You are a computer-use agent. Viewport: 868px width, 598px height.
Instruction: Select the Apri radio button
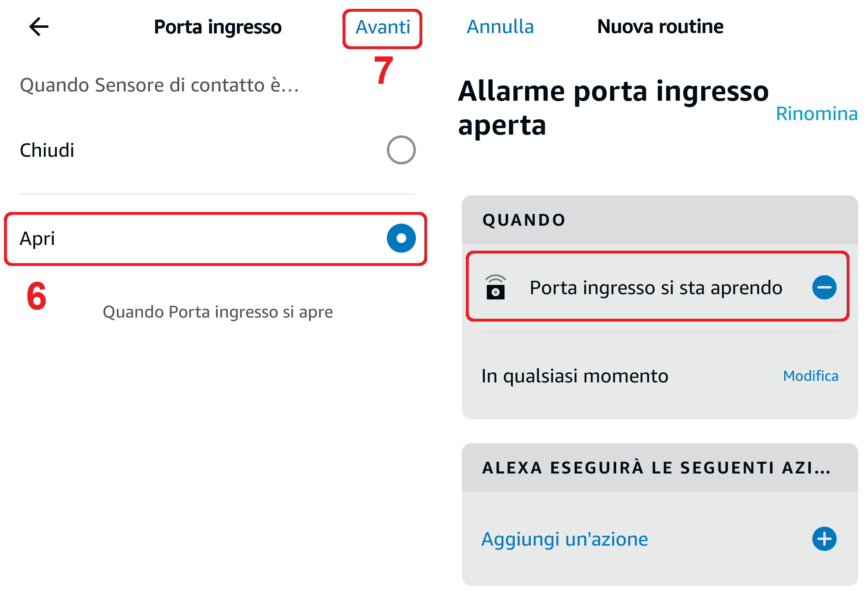point(401,238)
